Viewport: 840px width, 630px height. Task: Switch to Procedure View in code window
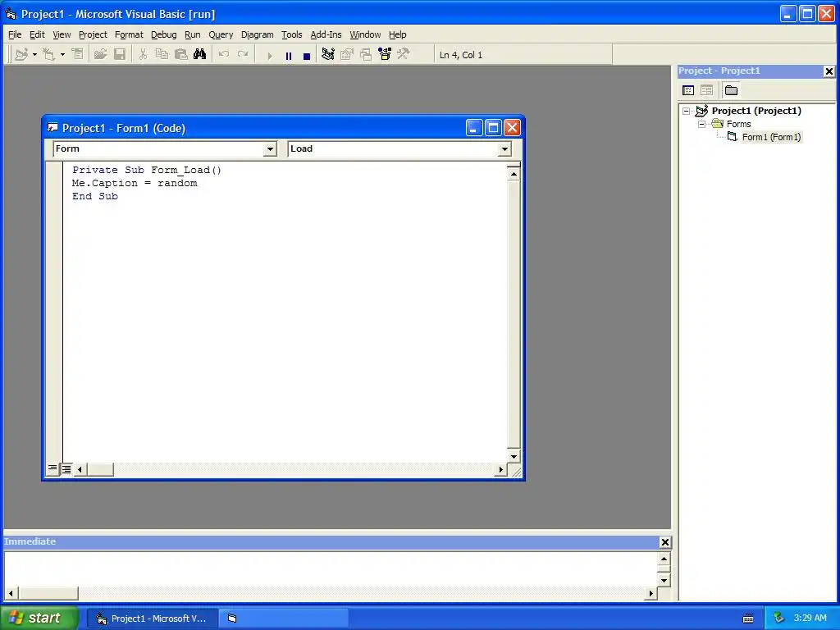[x=52, y=469]
